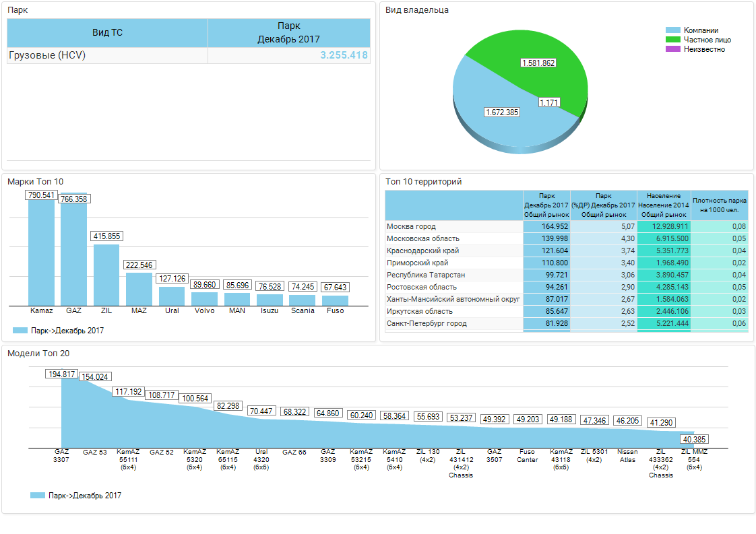Click the Плотность парка на 1000 чел. header

point(719,205)
